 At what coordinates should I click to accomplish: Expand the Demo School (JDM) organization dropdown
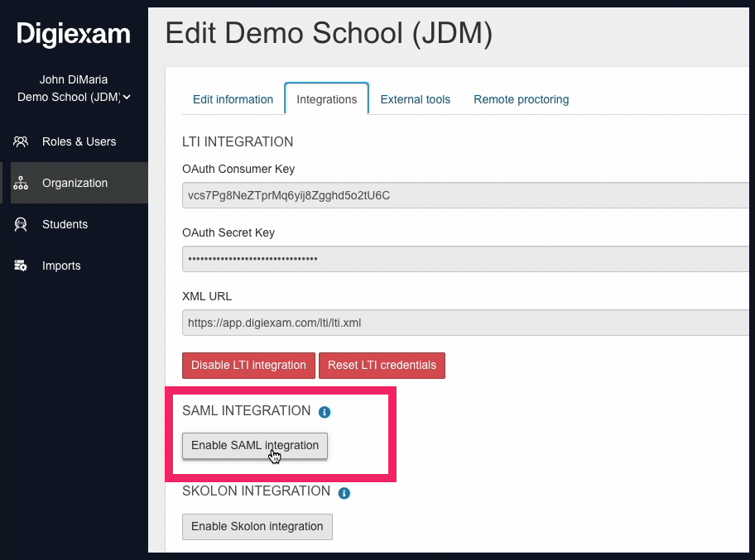click(74, 97)
